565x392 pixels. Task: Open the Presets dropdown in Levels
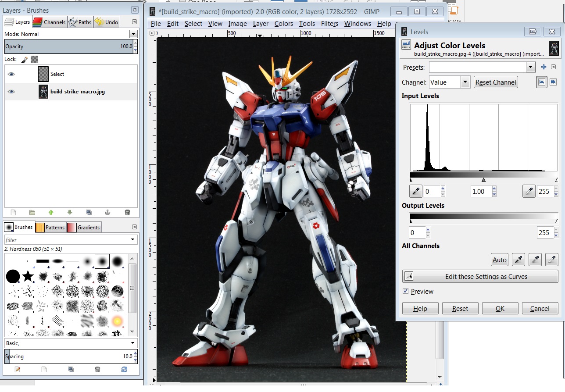point(531,67)
